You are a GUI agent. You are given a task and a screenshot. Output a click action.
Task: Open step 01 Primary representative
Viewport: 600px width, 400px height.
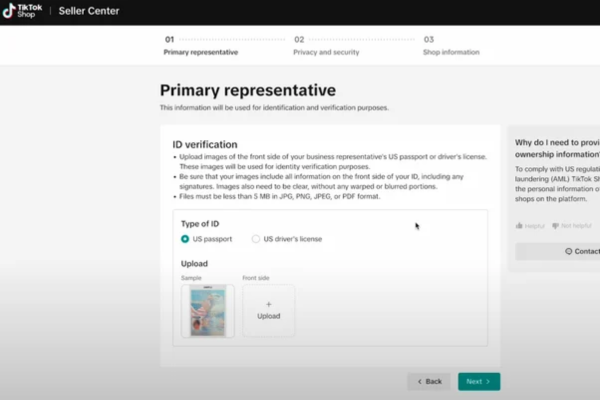[x=201, y=46]
